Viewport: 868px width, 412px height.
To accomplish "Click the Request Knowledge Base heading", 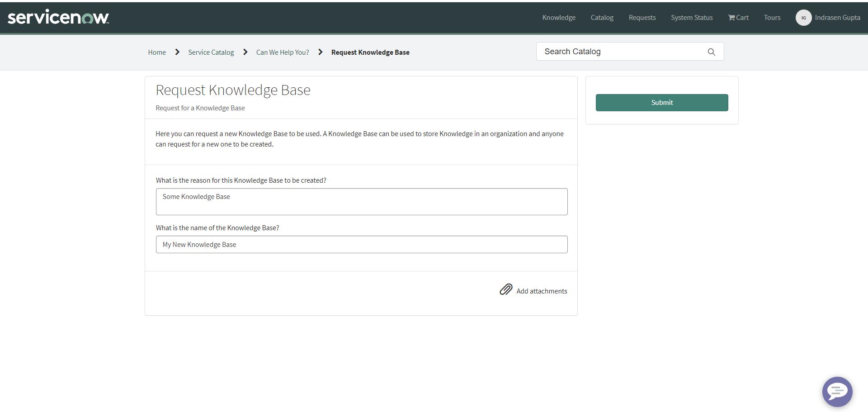I will (233, 90).
